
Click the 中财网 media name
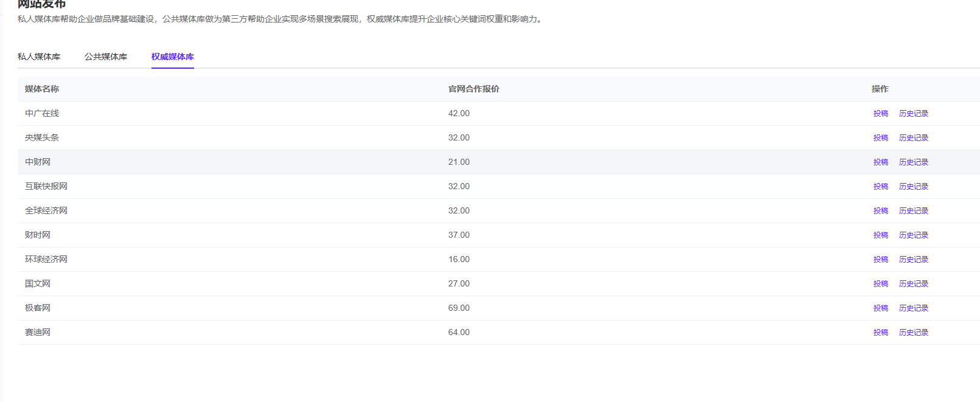click(38, 162)
